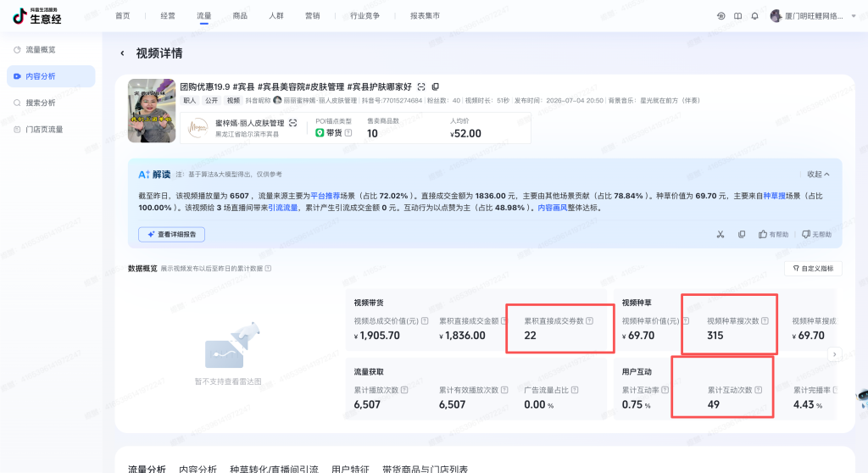Open the 营销 top navigation item

click(313, 16)
